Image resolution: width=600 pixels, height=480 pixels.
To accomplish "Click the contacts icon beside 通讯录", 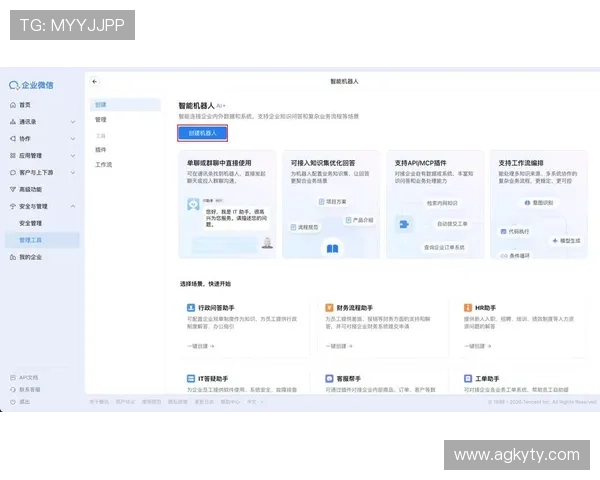I will click(x=13, y=122).
